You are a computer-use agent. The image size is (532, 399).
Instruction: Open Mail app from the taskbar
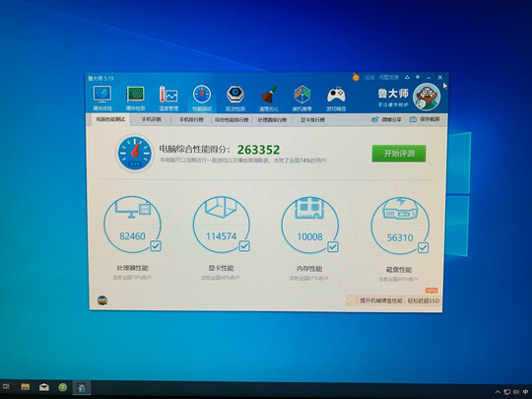pos(44,387)
